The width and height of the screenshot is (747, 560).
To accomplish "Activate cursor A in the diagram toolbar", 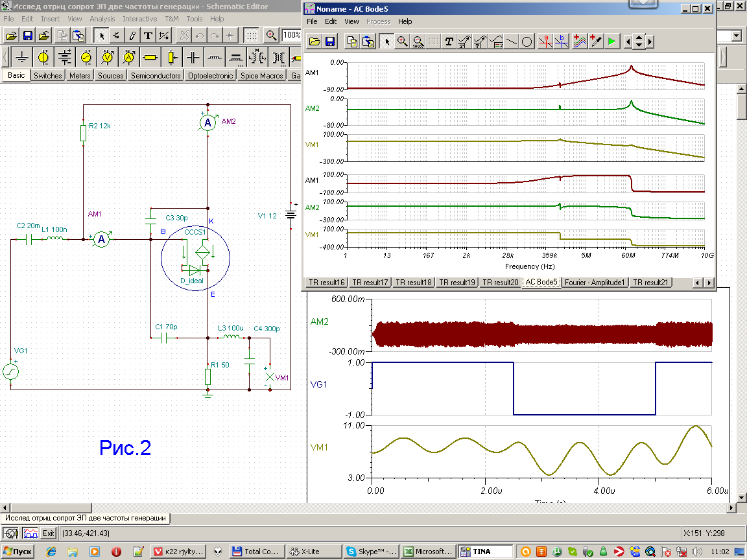I will pos(546,41).
